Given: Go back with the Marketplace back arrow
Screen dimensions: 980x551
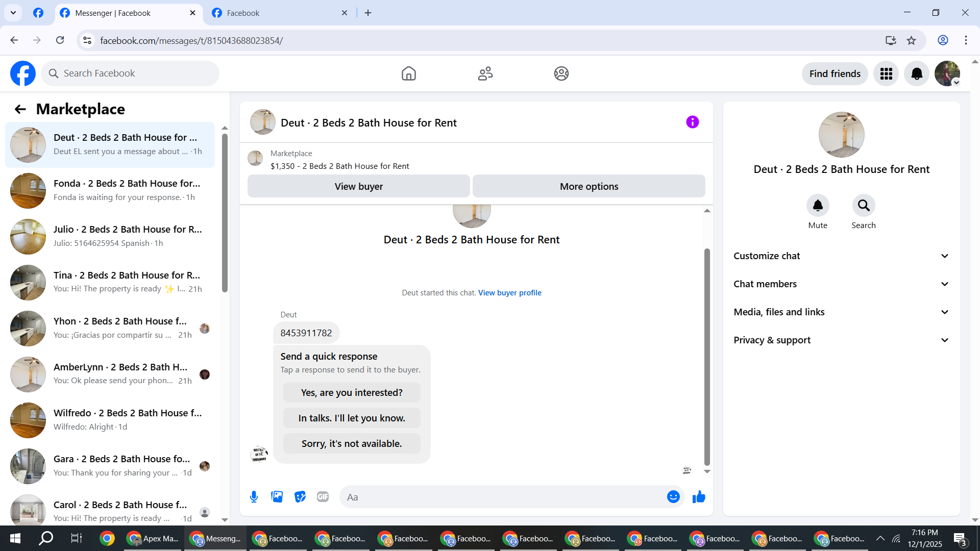Looking at the screenshot, I should (20, 109).
